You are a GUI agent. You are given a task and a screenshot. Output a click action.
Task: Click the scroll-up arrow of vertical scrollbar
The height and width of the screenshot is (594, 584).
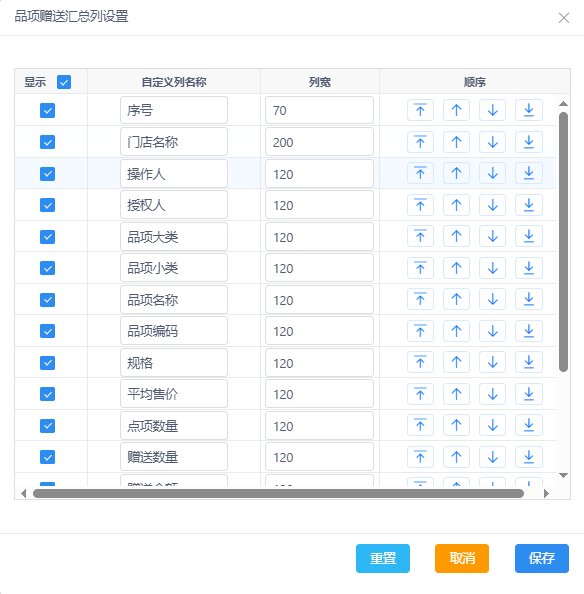coord(563,103)
